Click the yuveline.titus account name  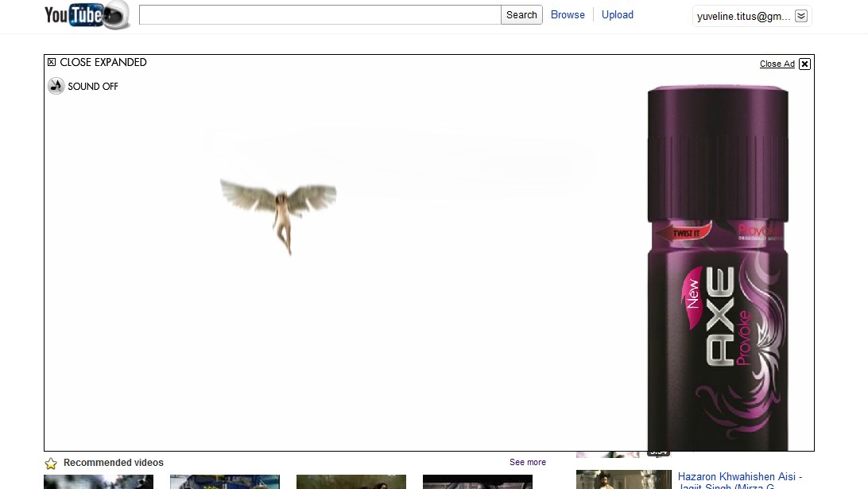pyautogui.click(x=743, y=16)
